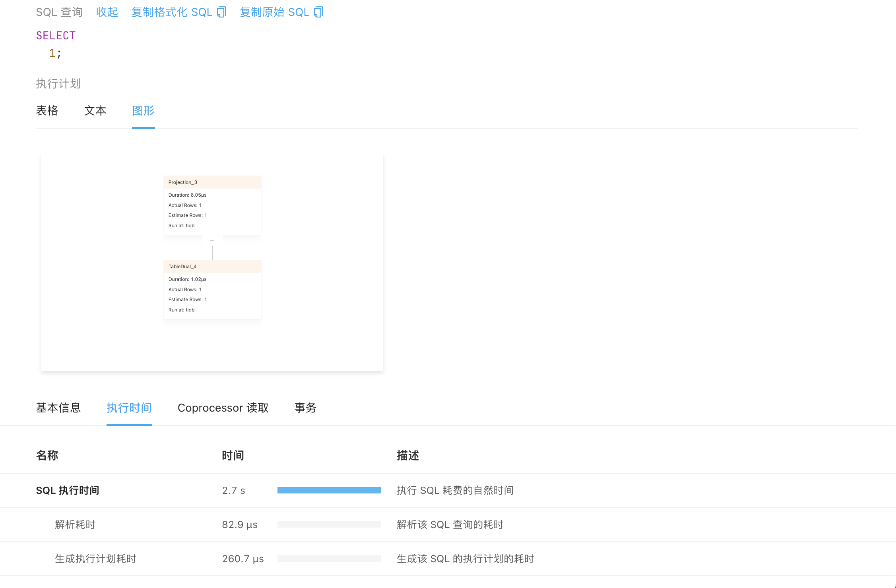Click the 生成执行计划耗时 row
The image size is (896, 588).
pyautogui.click(x=448, y=559)
